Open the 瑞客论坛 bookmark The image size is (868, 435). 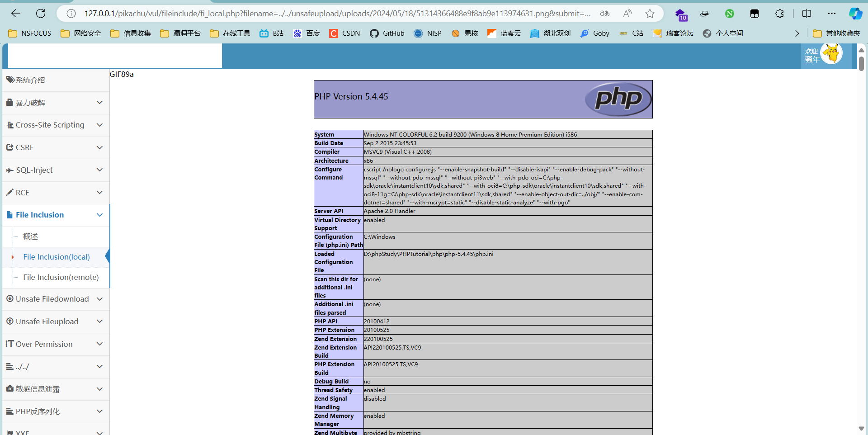pos(673,33)
